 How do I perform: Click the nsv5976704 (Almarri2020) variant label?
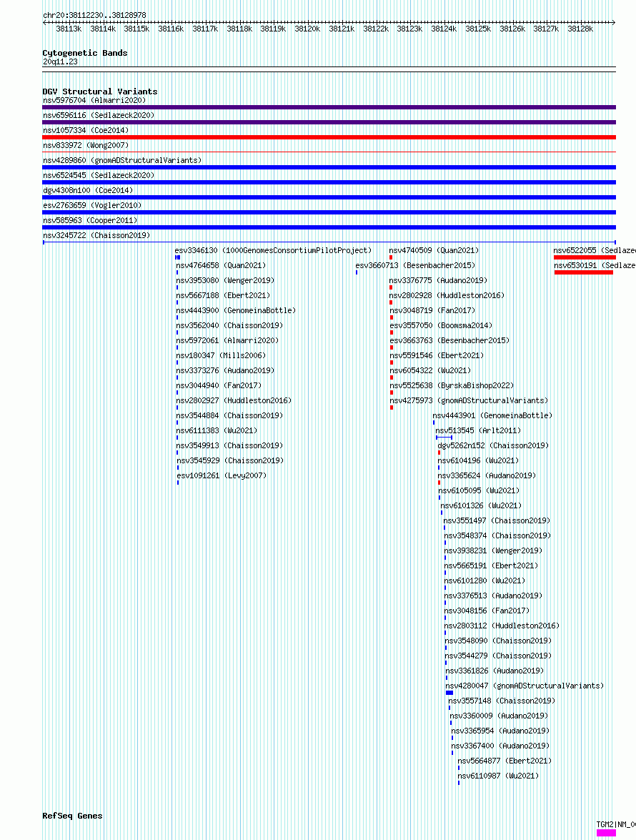tap(94, 100)
